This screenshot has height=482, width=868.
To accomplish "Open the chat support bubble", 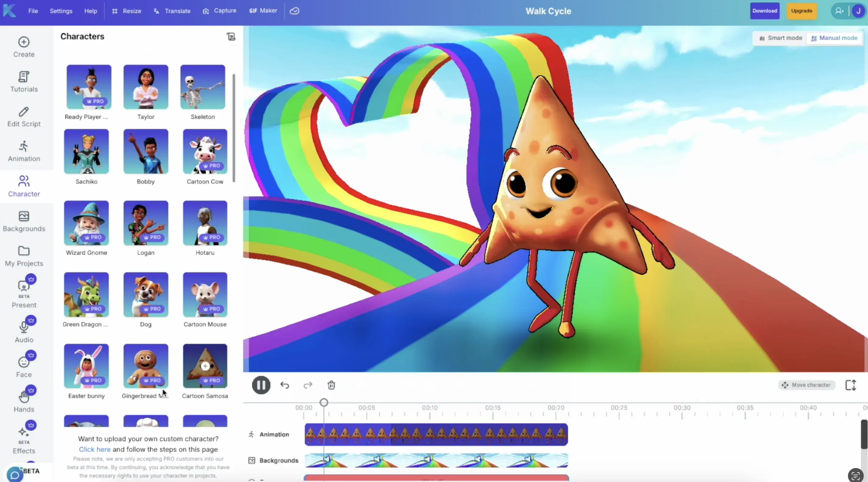I will click(15, 475).
